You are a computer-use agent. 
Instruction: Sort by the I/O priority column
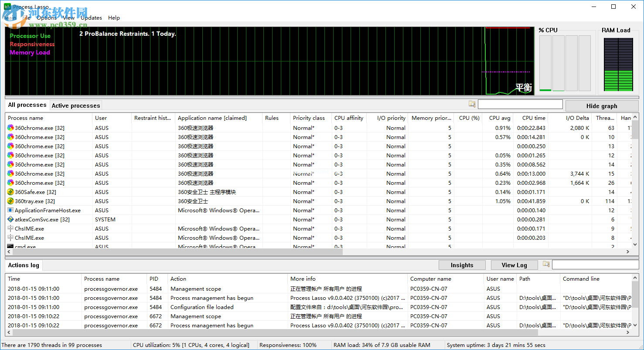pyautogui.click(x=387, y=118)
